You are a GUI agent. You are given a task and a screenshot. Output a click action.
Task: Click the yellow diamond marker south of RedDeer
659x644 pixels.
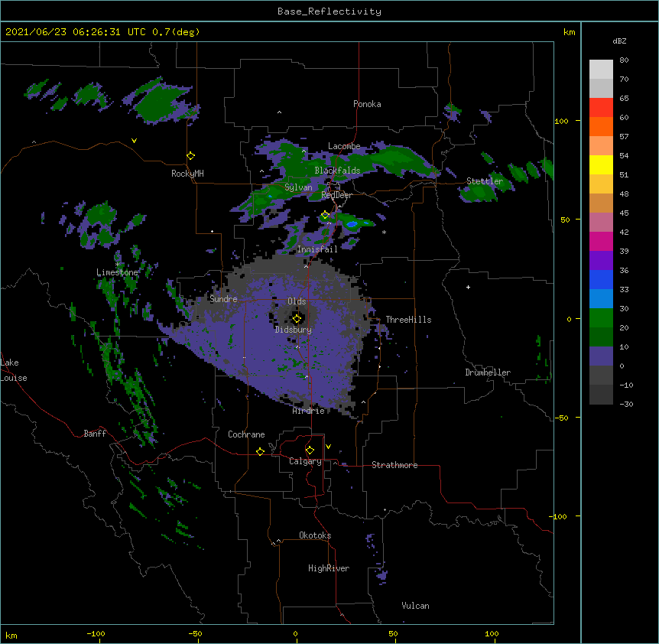tap(325, 215)
